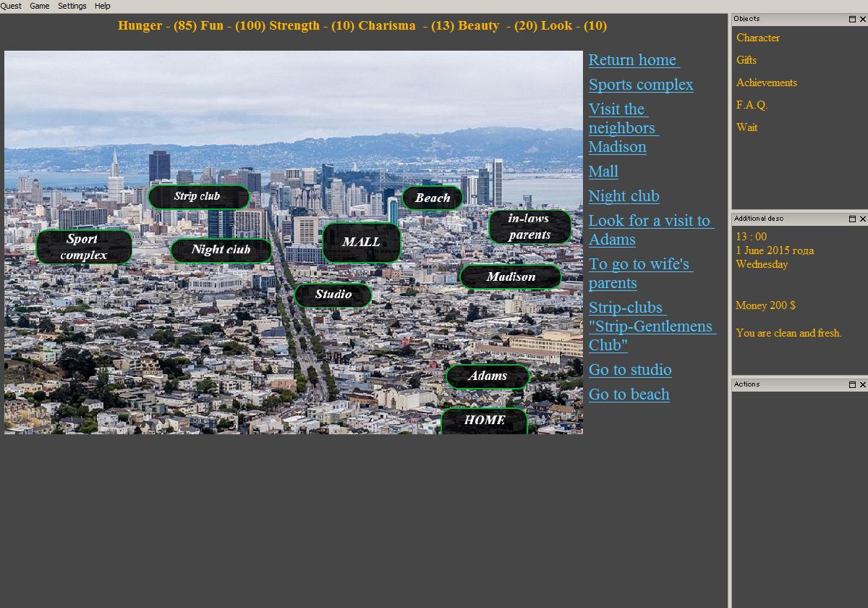Click the Return home link
The height and width of the screenshot is (608, 868).
633,60
